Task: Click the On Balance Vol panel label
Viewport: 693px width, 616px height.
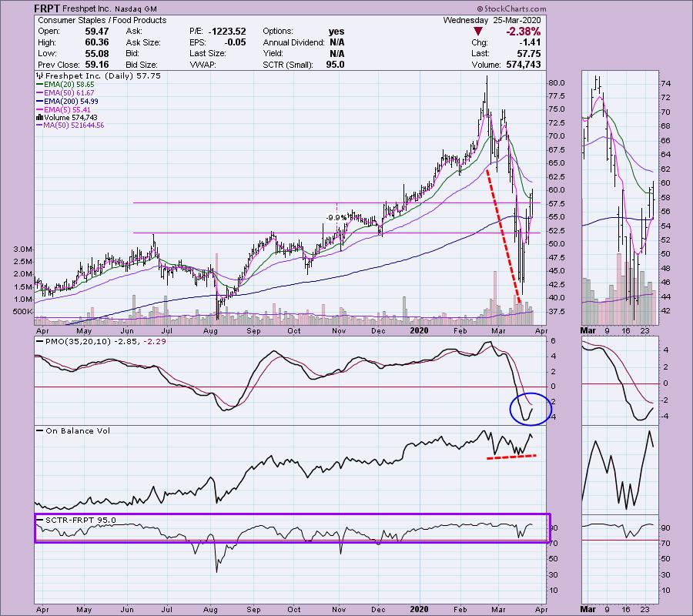Action: (73, 431)
